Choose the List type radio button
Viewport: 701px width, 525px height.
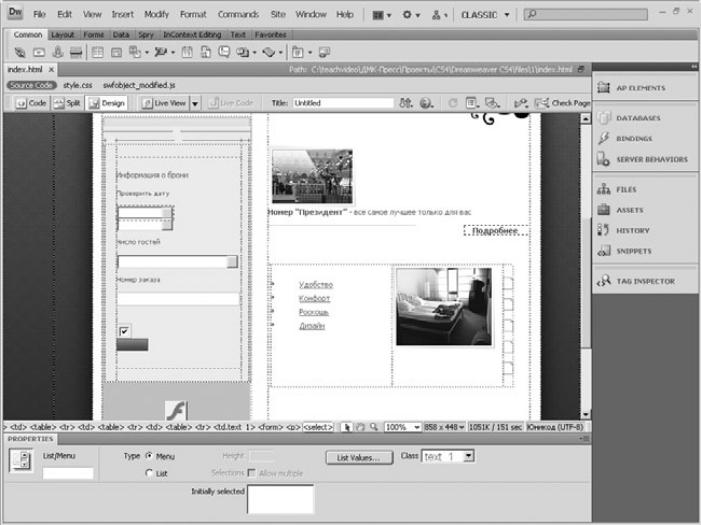(149, 473)
